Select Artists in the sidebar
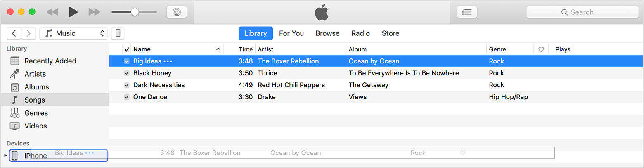The image size is (644, 168). pos(54,74)
